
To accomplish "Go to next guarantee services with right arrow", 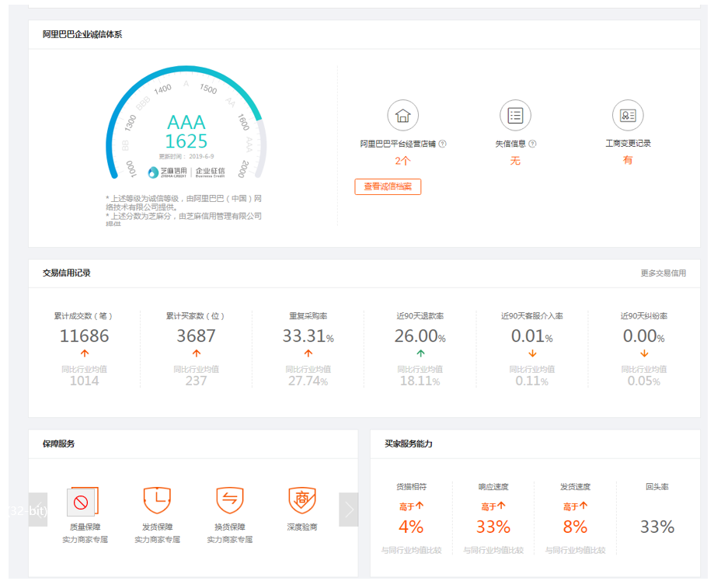I will click(x=349, y=510).
